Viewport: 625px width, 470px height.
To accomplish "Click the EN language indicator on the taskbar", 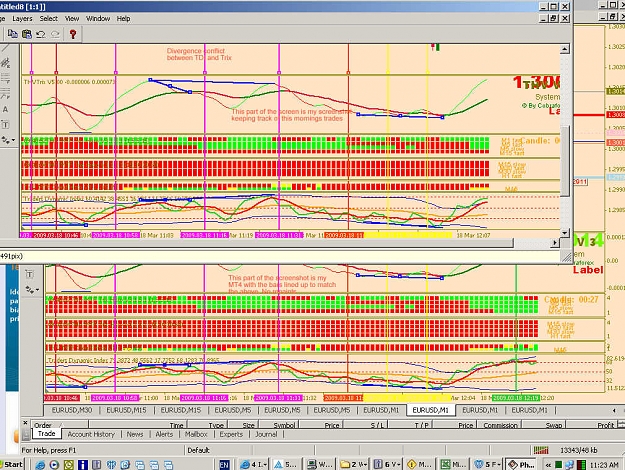I will tap(224, 465).
